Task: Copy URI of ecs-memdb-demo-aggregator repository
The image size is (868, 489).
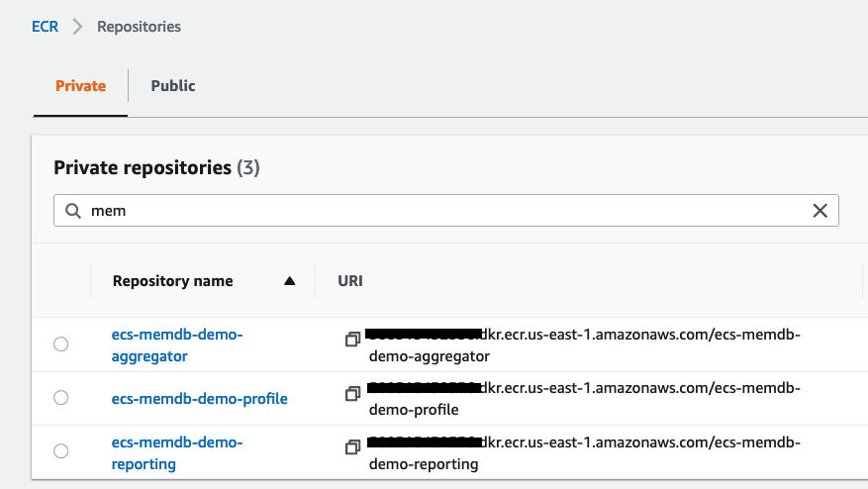Action: (352, 339)
